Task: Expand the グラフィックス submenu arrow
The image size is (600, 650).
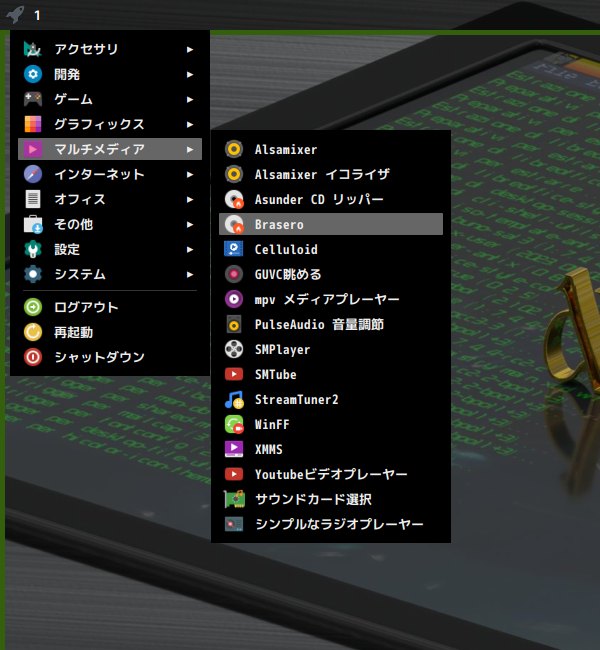Action: pyautogui.click(x=189, y=124)
